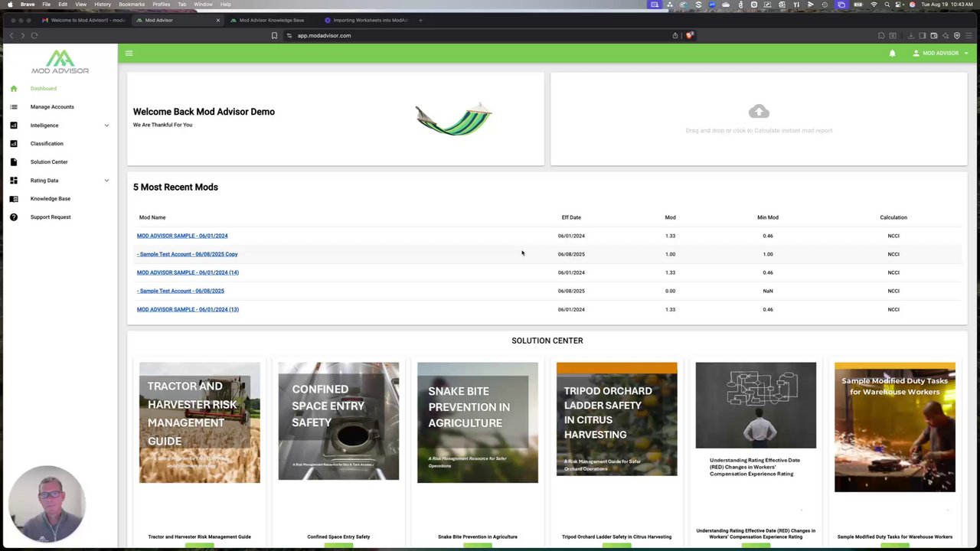Toggle the browser sidebar panel icon
980x551 pixels.
click(923, 35)
